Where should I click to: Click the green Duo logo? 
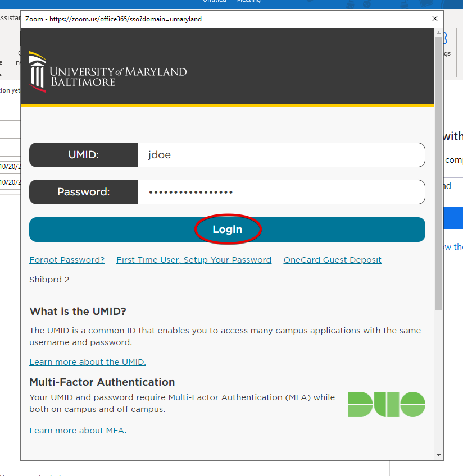(386, 404)
